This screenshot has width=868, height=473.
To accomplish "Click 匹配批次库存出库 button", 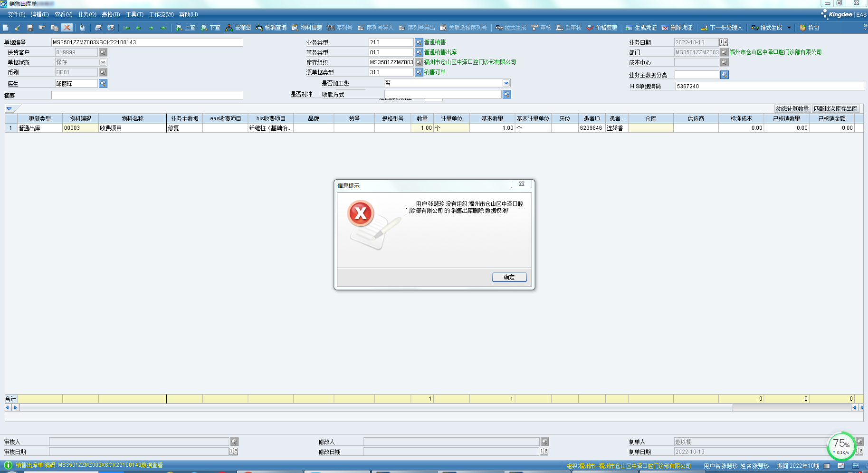I will coord(835,109).
